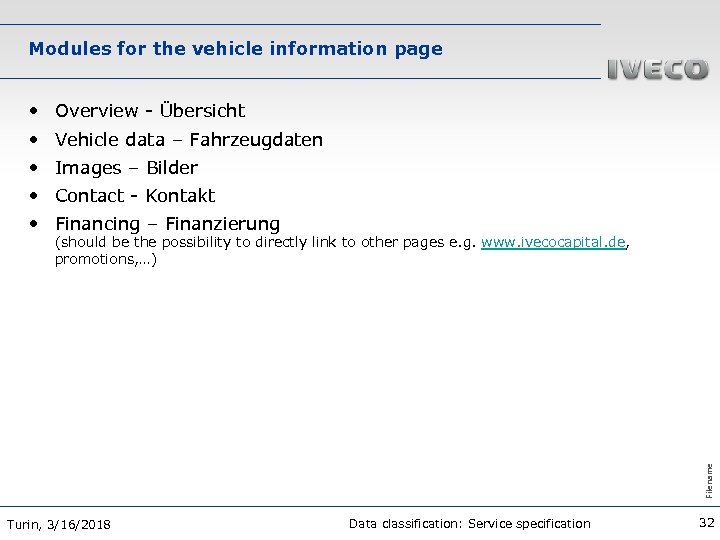Open the www.ivecocapital.de hyperlink
This screenshot has height=540, width=720.
pos(553,242)
